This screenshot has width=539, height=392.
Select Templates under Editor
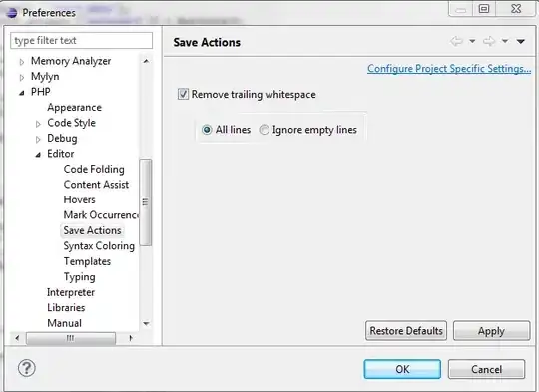tap(87, 261)
